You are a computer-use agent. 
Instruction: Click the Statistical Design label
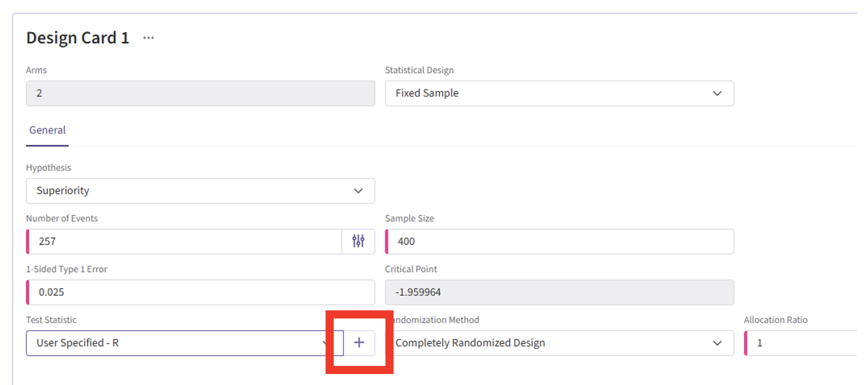coord(419,70)
